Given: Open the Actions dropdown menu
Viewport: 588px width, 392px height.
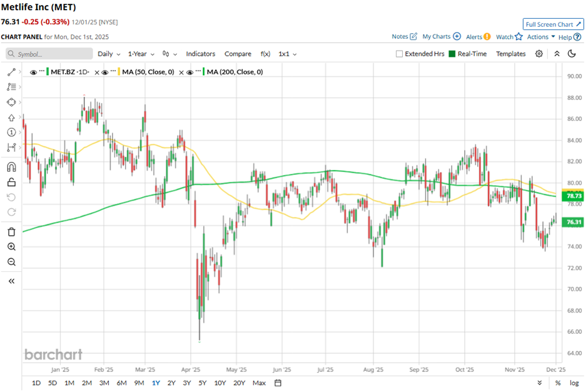Looking at the screenshot, I should (541, 37).
